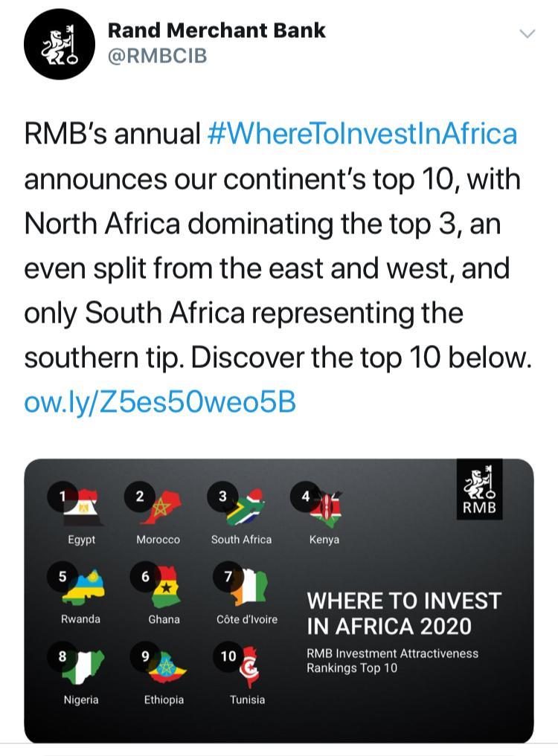Tap the Côte d'Ivoire flag icon
This screenshot has height=756, width=558.
point(248,587)
